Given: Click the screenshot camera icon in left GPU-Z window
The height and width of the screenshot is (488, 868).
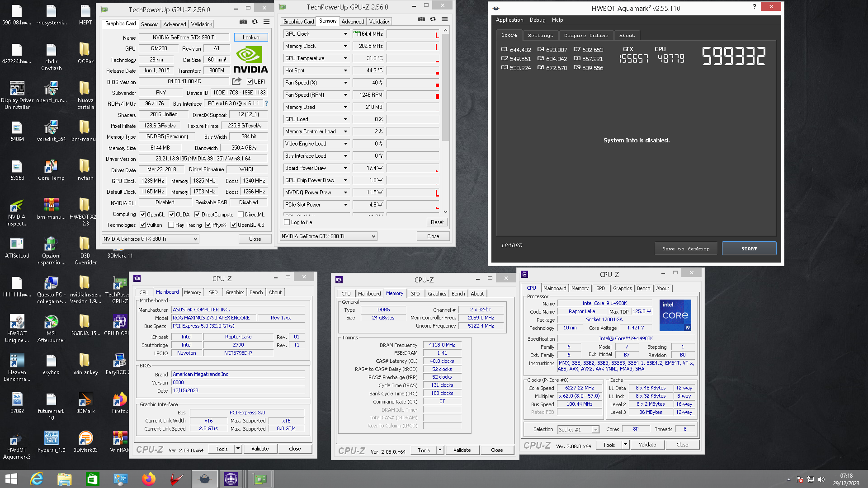Looking at the screenshot, I should pos(243,22).
